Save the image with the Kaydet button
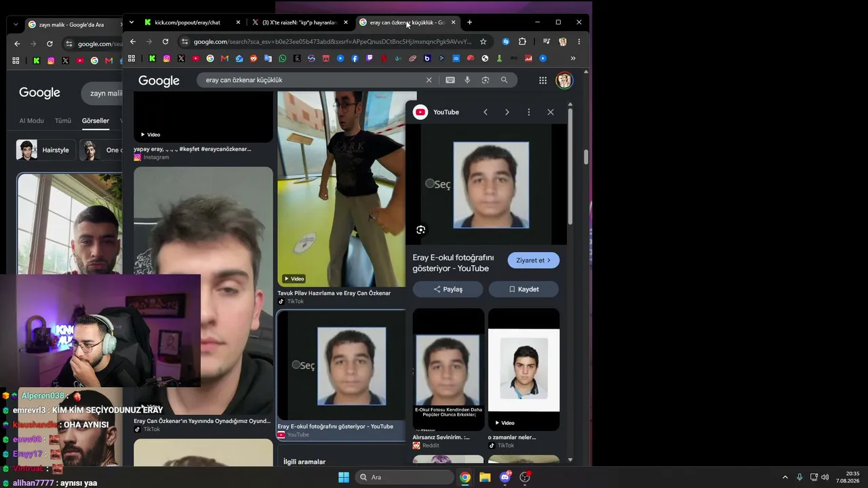The width and height of the screenshot is (868, 488). coord(524,289)
